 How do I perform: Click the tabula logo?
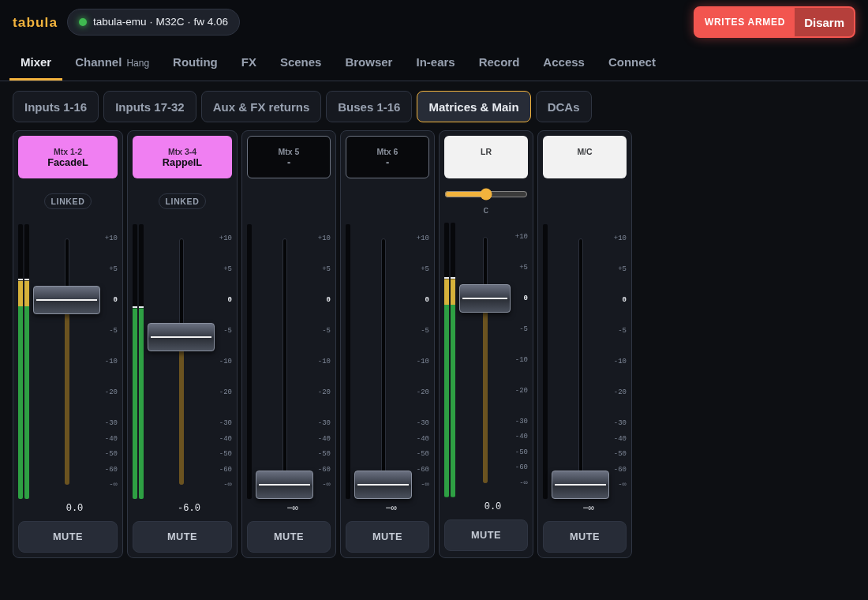tap(35, 22)
